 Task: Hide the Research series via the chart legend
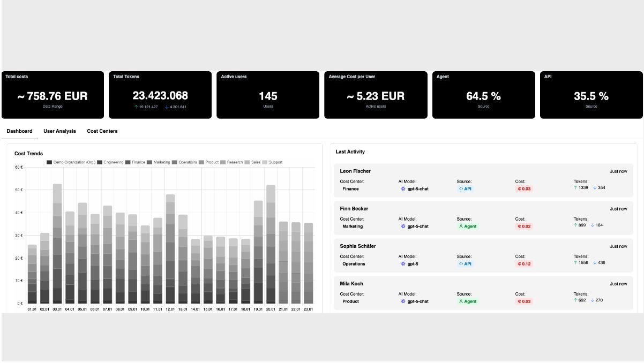coord(231,162)
